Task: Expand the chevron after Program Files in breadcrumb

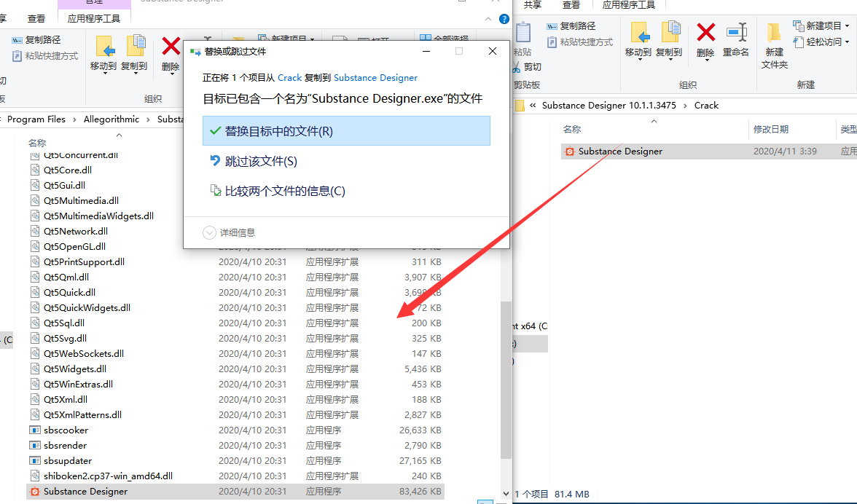Action: tap(74, 119)
